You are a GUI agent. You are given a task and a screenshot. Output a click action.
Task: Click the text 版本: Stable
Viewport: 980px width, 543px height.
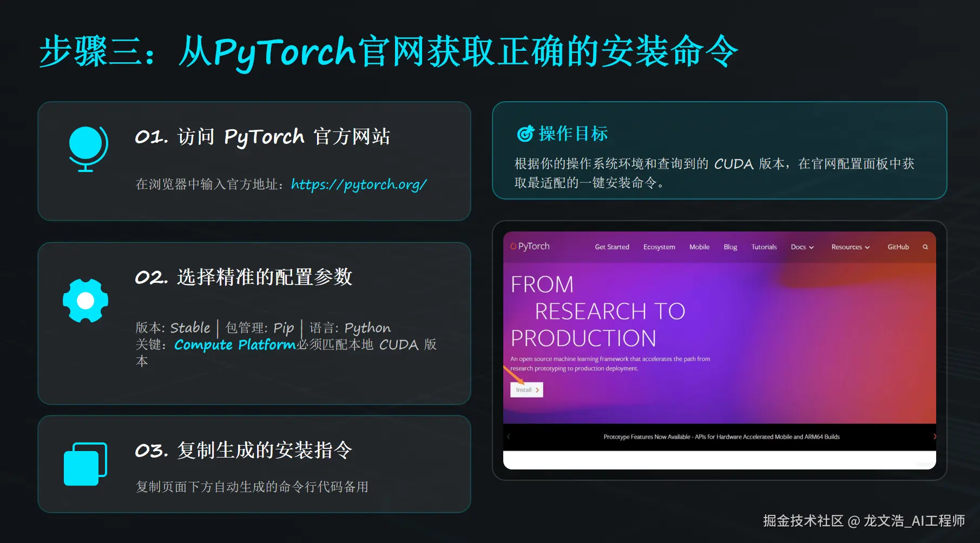pos(173,328)
